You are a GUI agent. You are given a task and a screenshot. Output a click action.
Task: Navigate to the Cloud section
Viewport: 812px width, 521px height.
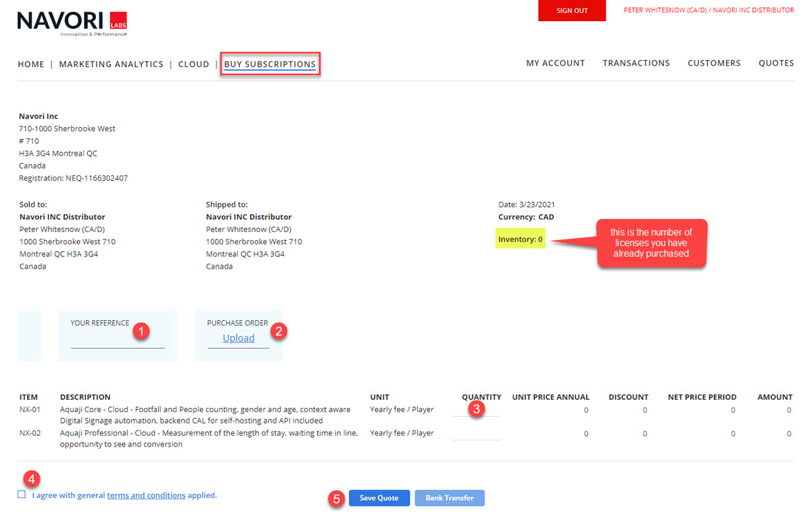pyautogui.click(x=193, y=64)
